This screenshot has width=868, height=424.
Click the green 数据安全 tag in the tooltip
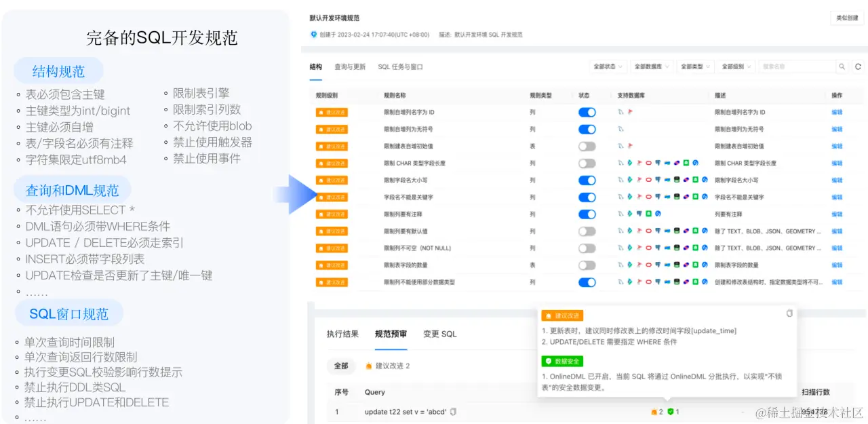[x=562, y=362]
